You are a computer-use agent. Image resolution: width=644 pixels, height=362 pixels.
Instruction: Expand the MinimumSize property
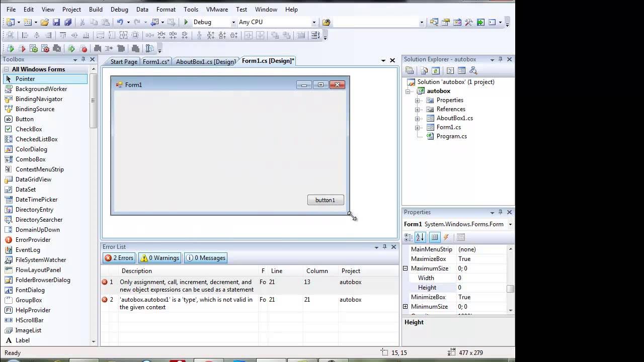[406, 307]
